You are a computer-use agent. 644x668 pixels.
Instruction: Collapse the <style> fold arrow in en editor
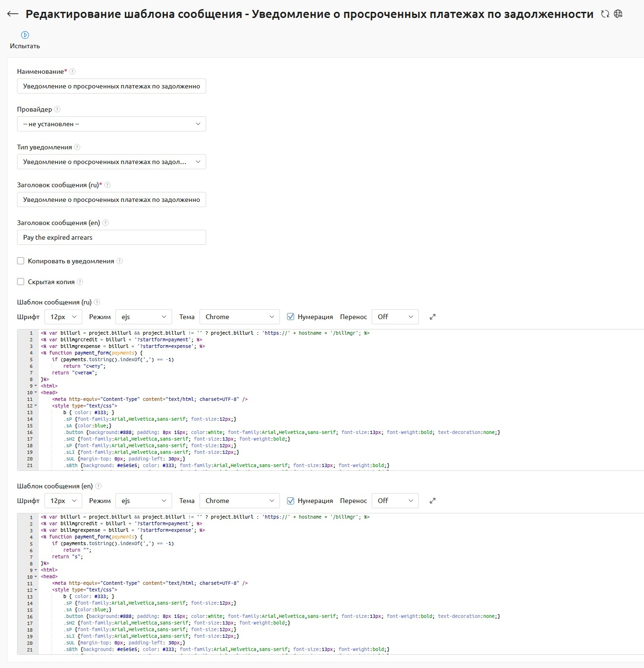(35, 590)
